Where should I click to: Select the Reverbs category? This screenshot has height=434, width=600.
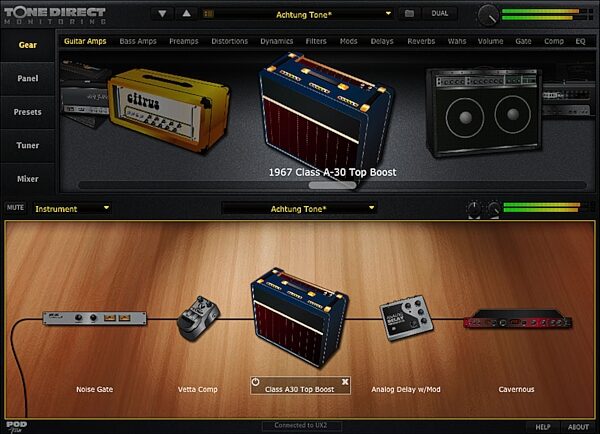421,41
